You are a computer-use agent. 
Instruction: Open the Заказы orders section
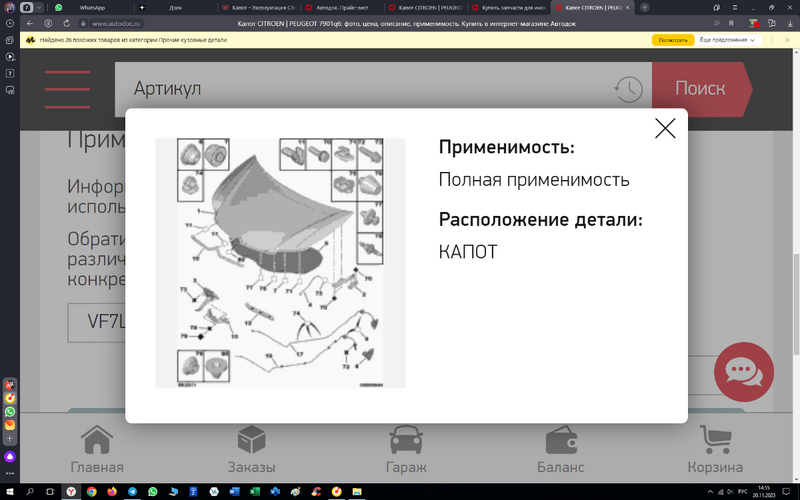[x=252, y=449]
